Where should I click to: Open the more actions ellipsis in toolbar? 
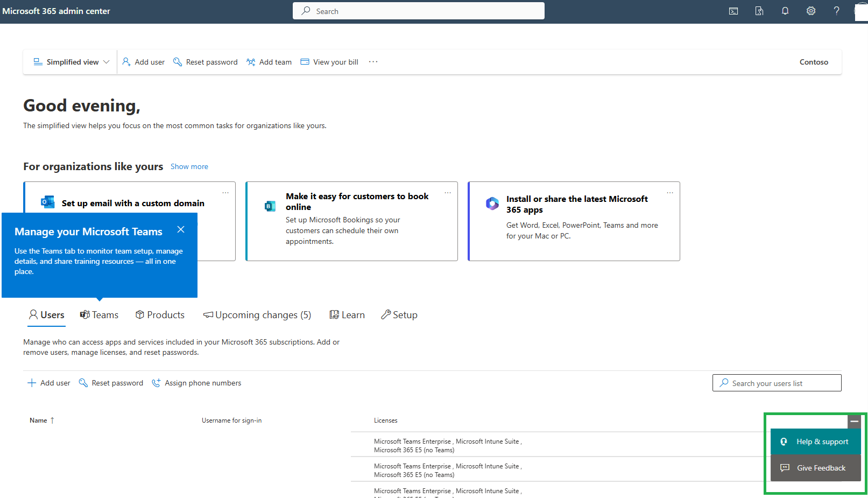[373, 62]
